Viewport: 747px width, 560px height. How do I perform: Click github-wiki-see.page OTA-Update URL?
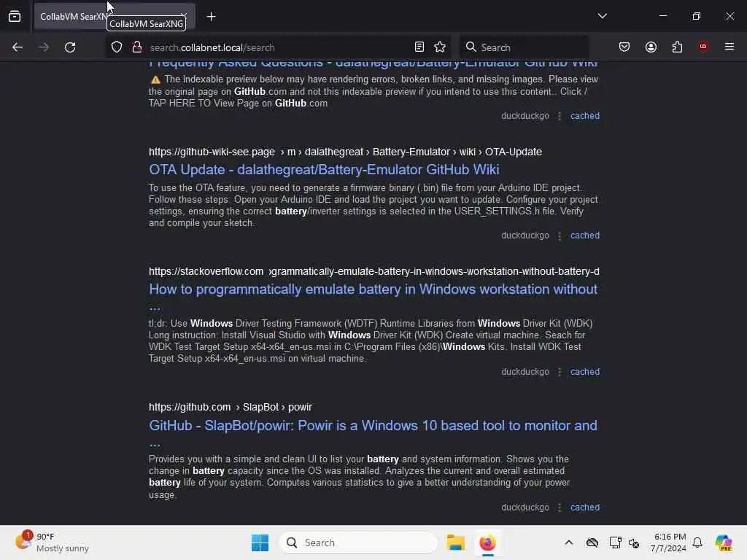[345, 152]
